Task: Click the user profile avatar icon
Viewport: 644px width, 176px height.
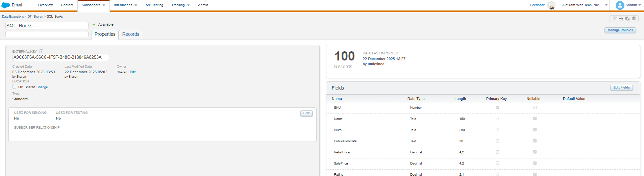Action: click(x=620, y=5)
